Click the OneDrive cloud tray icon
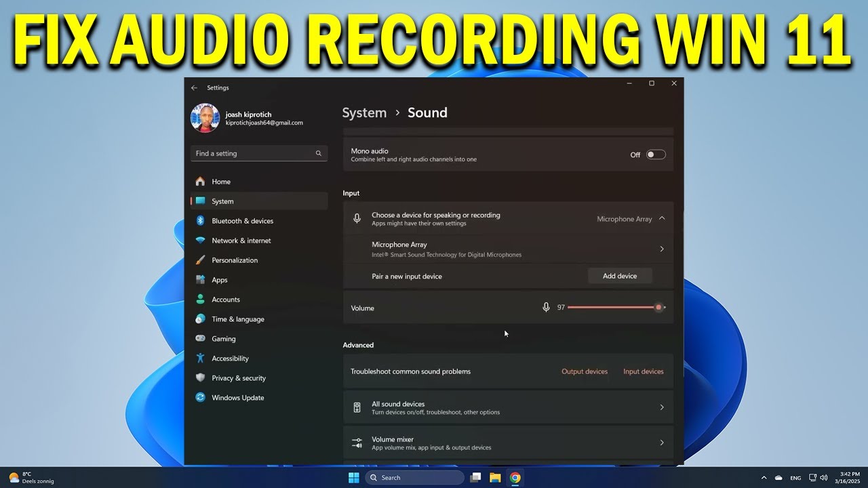The height and width of the screenshot is (488, 868). (x=779, y=478)
